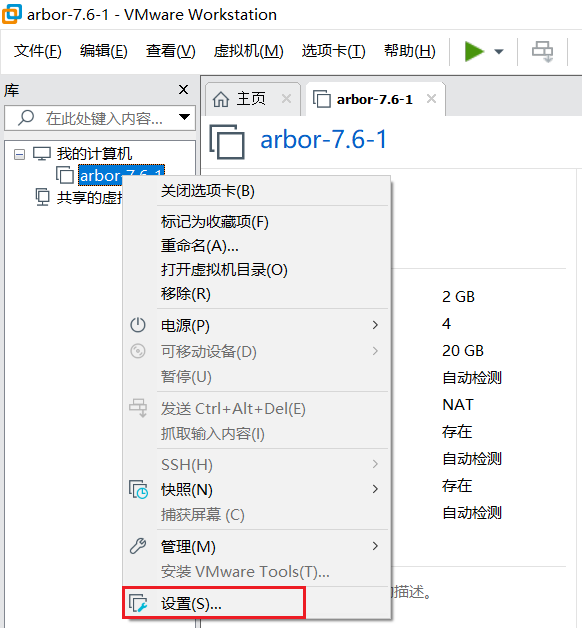Open the 文件(F) menu
The image size is (582, 628).
38,51
